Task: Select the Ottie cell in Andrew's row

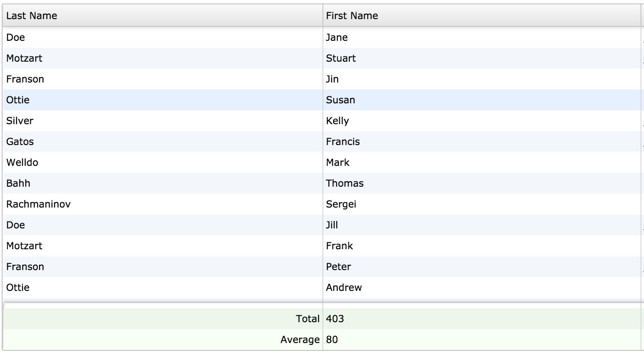Action: [163, 287]
